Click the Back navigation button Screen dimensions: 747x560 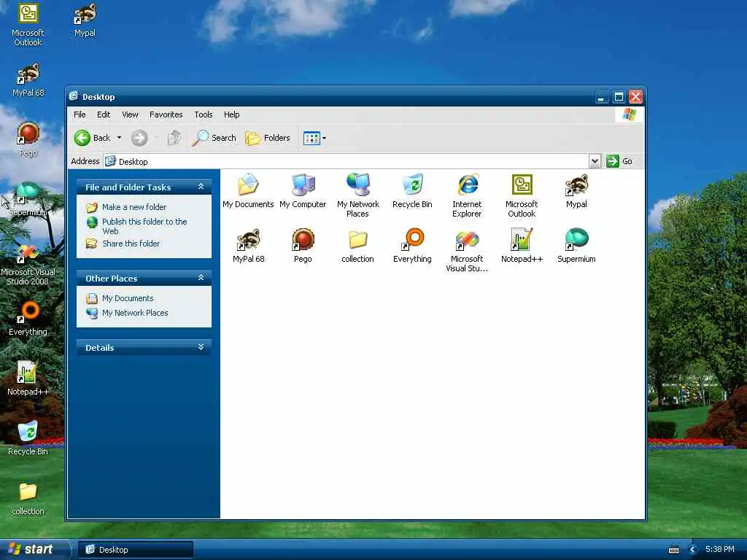[93, 138]
